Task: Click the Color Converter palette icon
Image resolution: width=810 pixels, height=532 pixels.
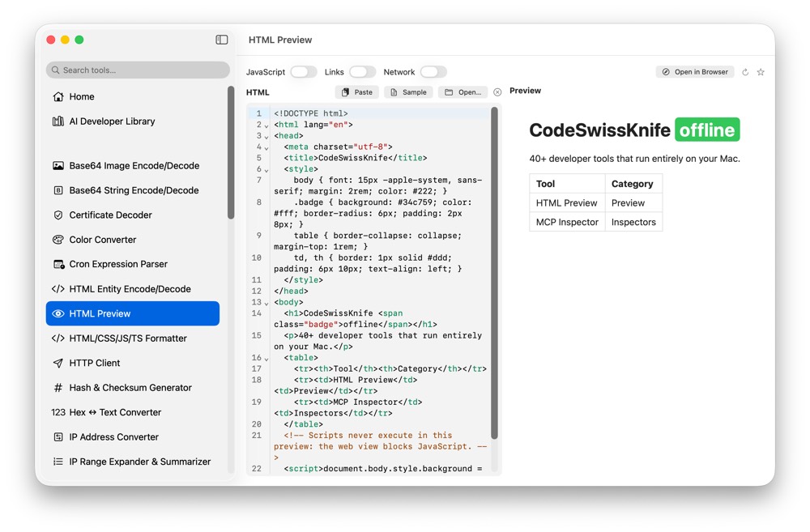Action: [x=58, y=240]
